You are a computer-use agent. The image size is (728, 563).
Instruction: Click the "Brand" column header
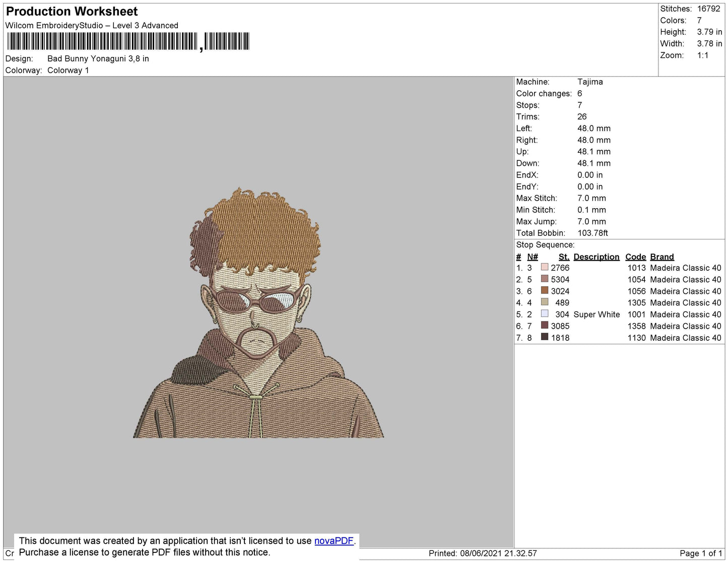coord(662,257)
